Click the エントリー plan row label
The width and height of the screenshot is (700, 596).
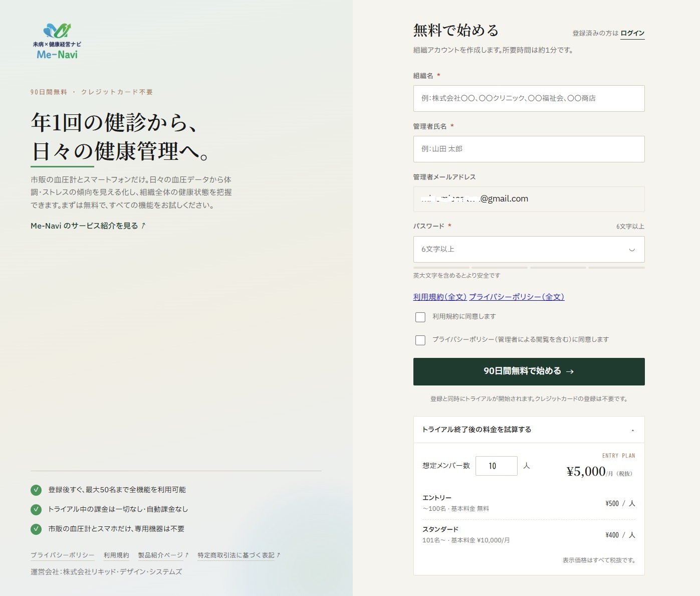[x=437, y=498]
